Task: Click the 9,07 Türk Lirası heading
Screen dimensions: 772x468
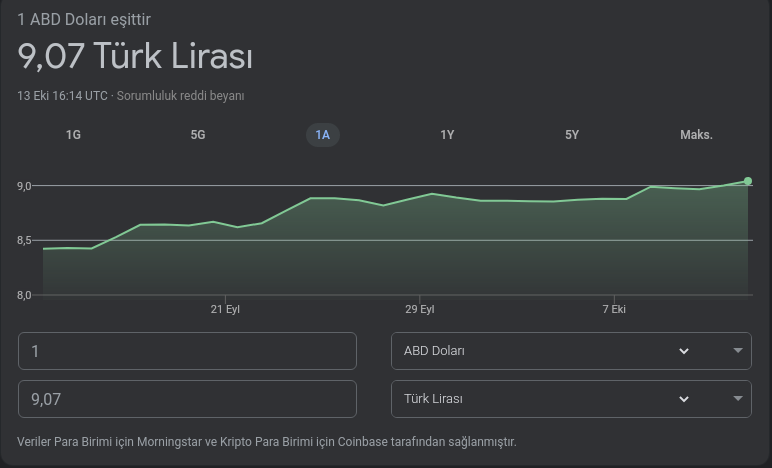Action: pyautogui.click(x=135, y=57)
